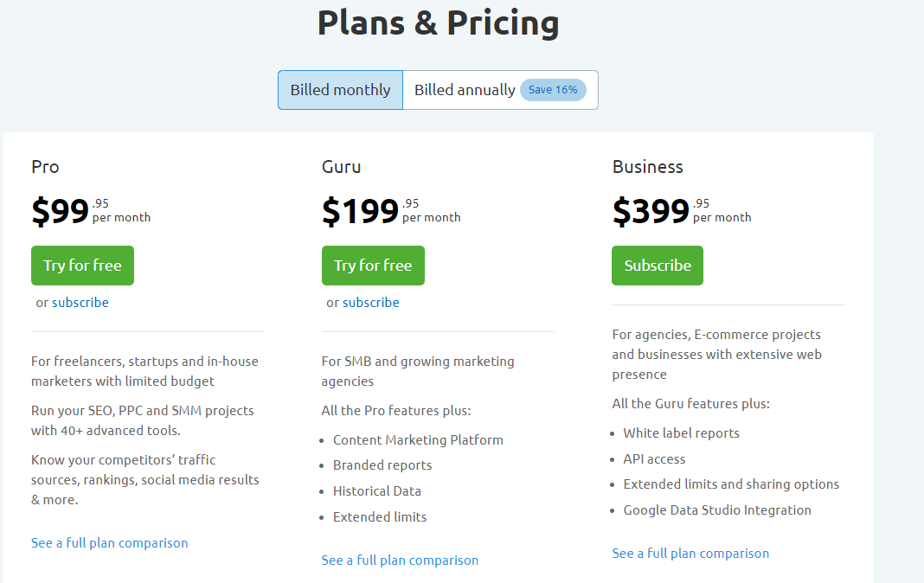924x583 pixels.
Task: Open Pro's full plan comparison link
Action: pyautogui.click(x=109, y=543)
